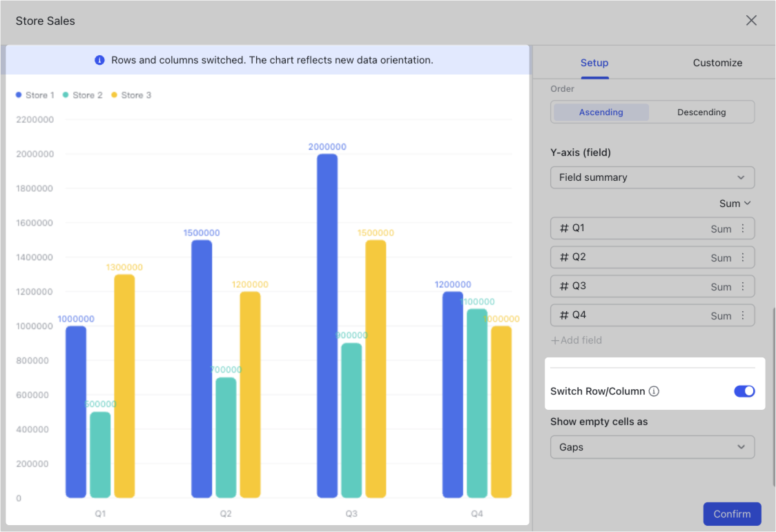The image size is (776, 532).
Task: Switch to the Customize tab
Action: coord(717,63)
